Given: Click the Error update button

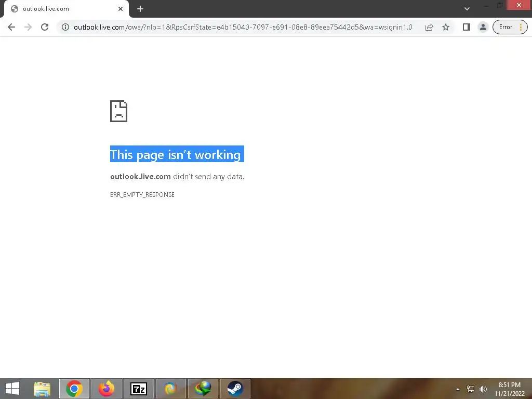Looking at the screenshot, I should coord(510,27).
